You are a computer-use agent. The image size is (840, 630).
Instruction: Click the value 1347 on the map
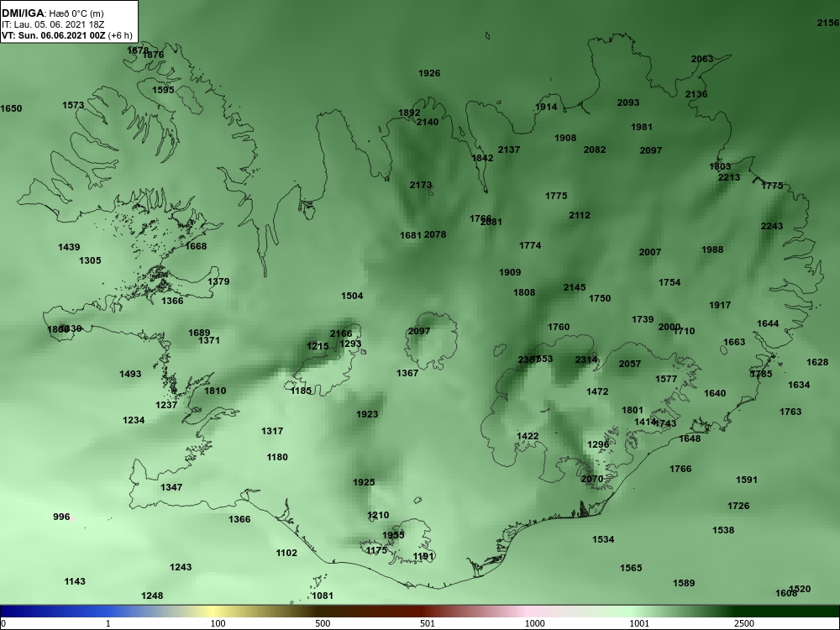(171, 487)
